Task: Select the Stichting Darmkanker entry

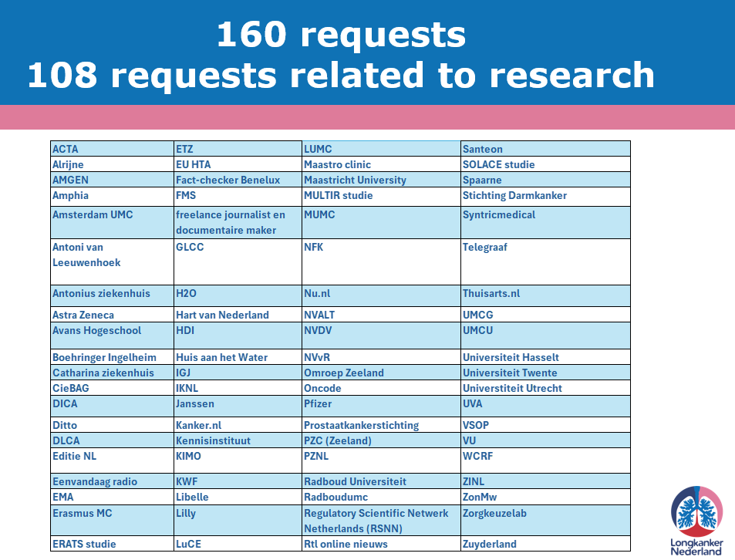Action: point(545,197)
